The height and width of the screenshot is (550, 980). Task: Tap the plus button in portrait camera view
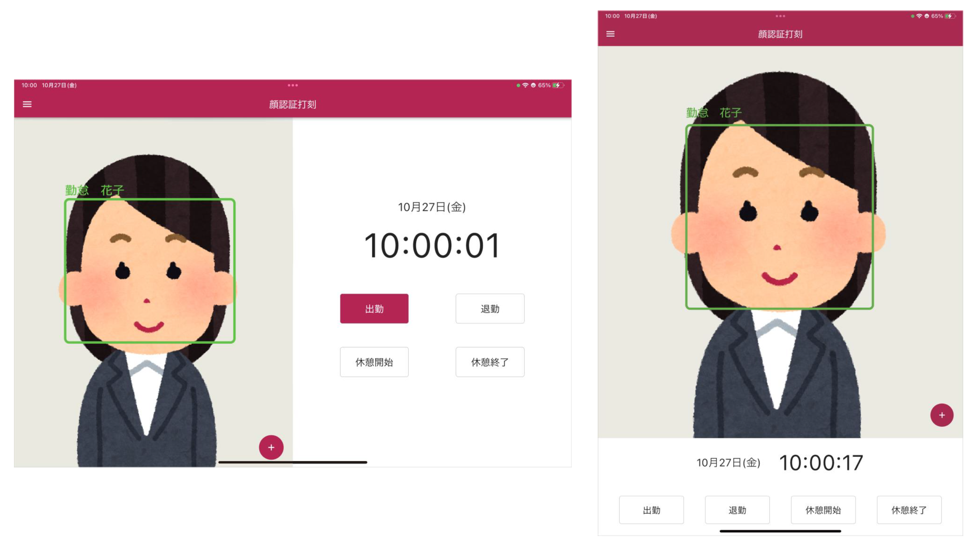pyautogui.click(x=942, y=415)
